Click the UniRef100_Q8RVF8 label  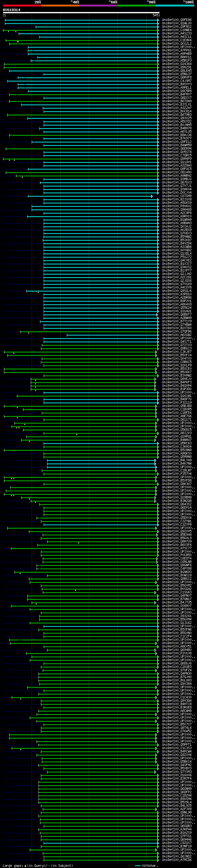176,78
